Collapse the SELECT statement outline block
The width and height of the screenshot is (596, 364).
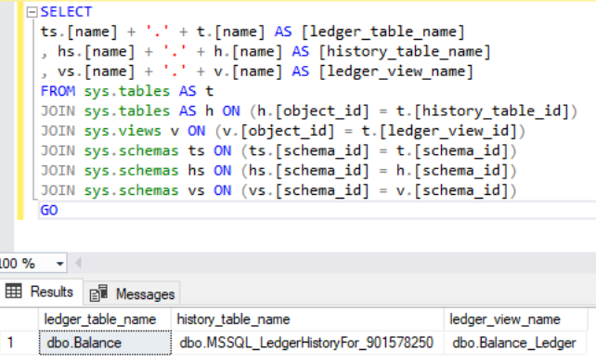(x=32, y=12)
